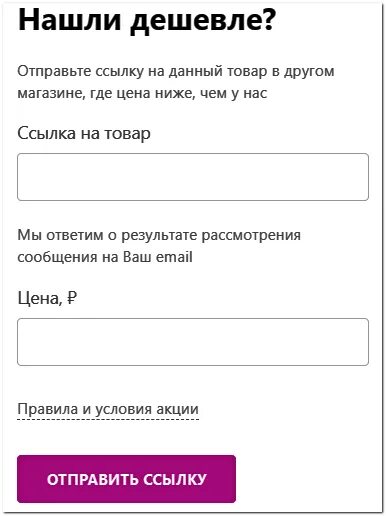Focus the Ссылка на товар input field
Viewport: 386px width, 516px height.
[x=193, y=177]
